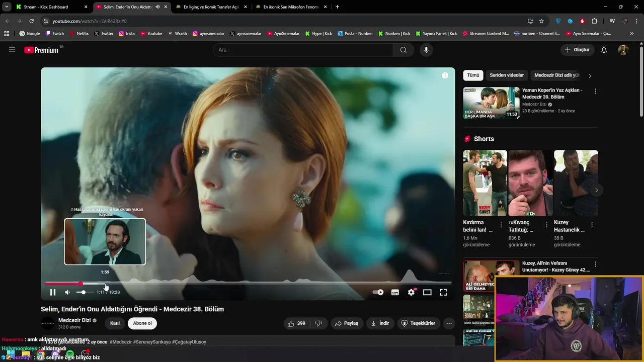Open more actions ellipsis below video

tap(449, 323)
